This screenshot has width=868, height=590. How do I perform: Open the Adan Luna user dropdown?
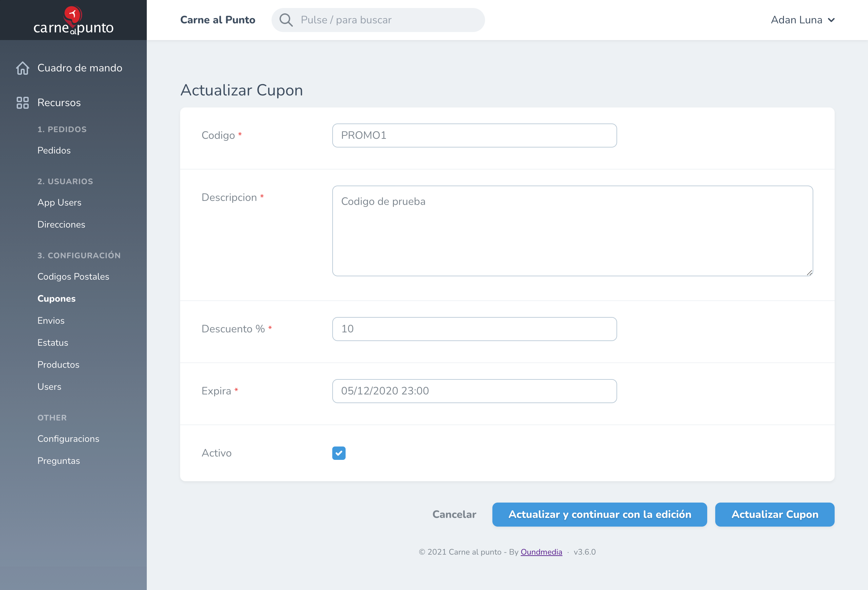803,20
